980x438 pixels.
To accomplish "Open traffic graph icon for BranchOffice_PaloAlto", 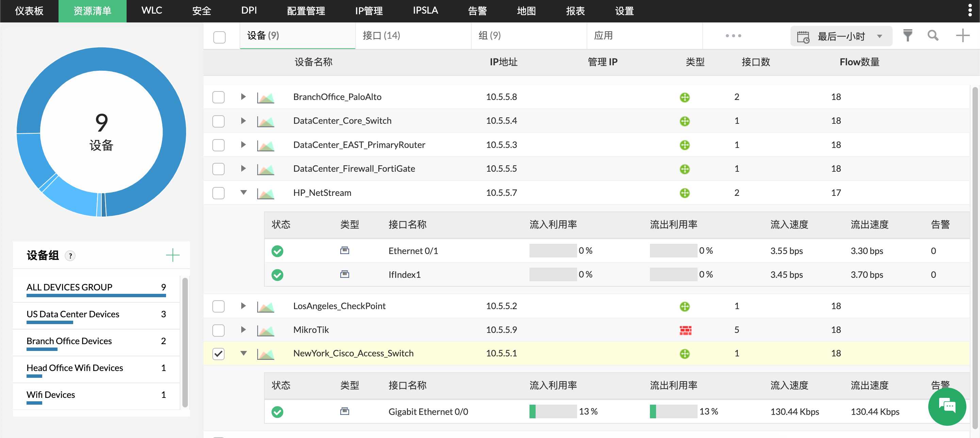I will (x=265, y=97).
